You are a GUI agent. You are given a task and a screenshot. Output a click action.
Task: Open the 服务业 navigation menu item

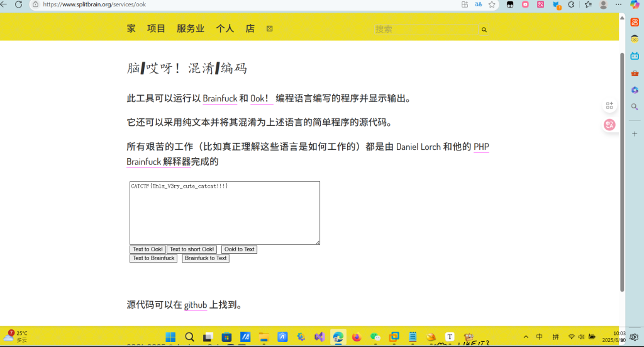(190, 28)
